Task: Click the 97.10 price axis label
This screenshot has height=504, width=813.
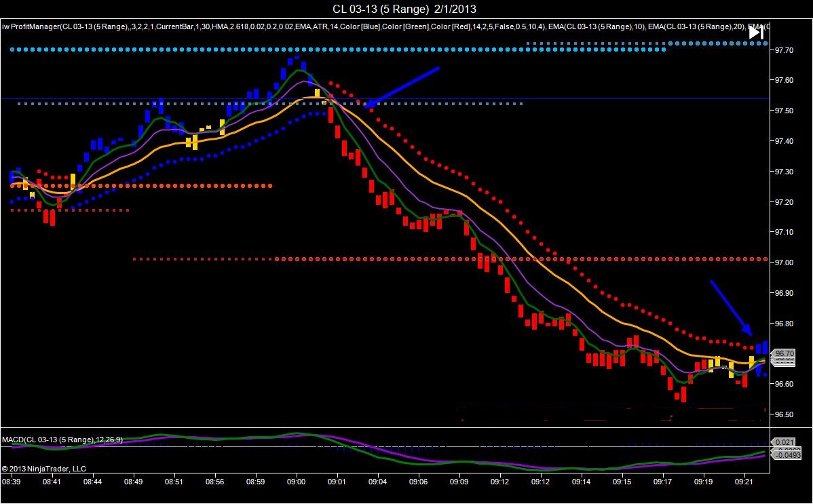Action: tap(784, 232)
